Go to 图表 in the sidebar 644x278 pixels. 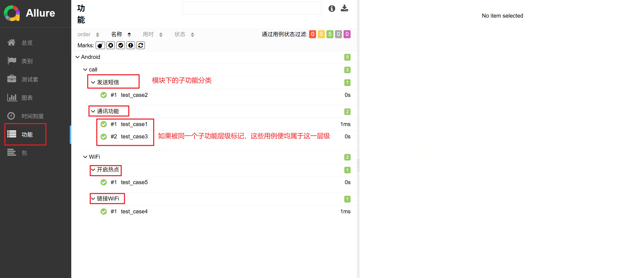point(27,98)
